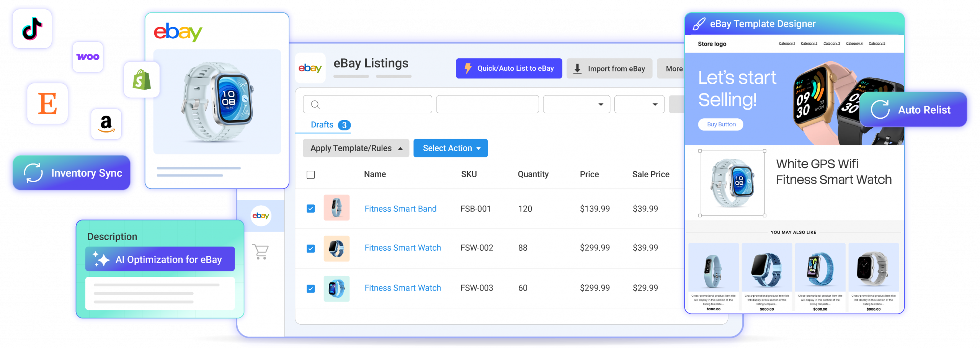The height and width of the screenshot is (348, 980).
Task: Click the $29.99 sale price cell
Action: [x=645, y=288]
